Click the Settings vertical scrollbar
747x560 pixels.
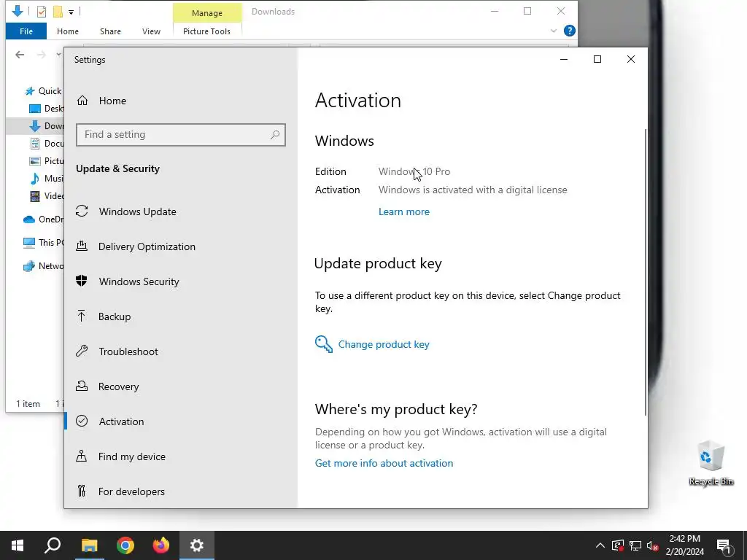pyautogui.click(x=646, y=271)
